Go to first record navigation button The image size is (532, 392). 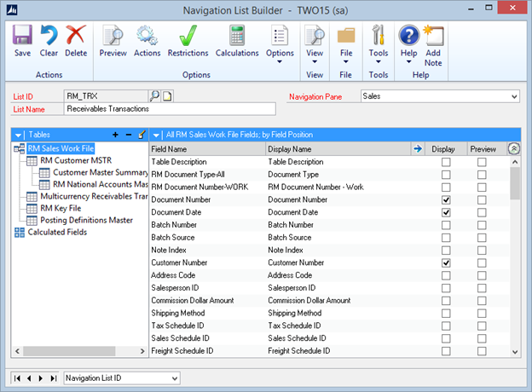pos(17,378)
